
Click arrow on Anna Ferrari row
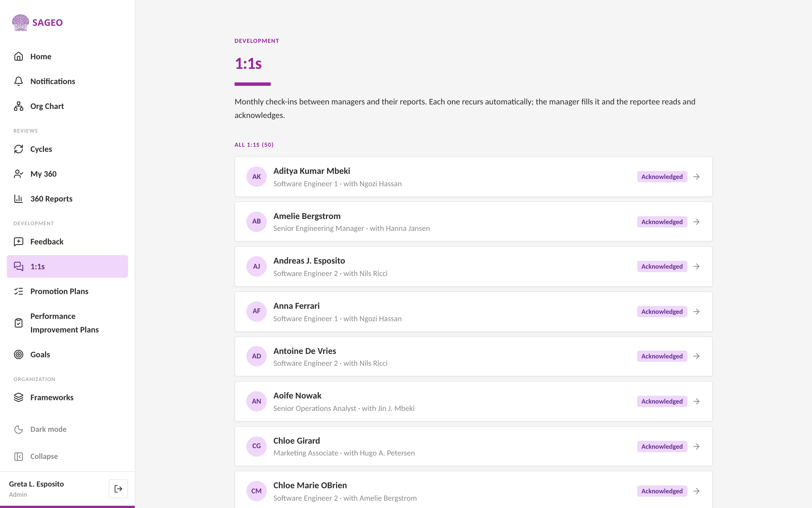point(697,312)
